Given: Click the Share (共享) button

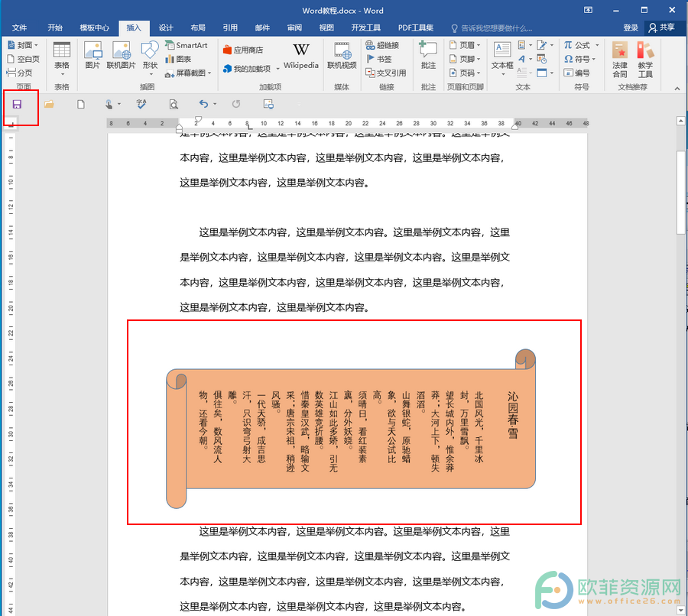Looking at the screenshot, I should point(662,28).
